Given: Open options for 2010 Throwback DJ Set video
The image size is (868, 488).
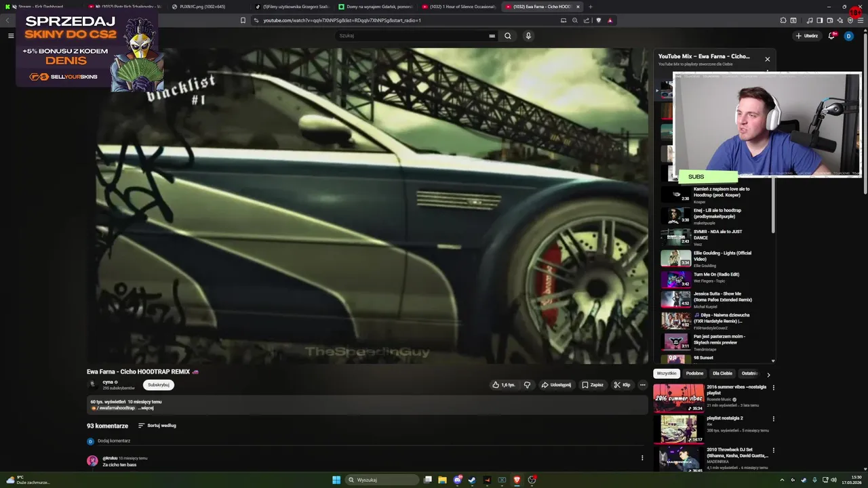Looking at the screenshot, I should pyautogui.click(x=773, y=450).
